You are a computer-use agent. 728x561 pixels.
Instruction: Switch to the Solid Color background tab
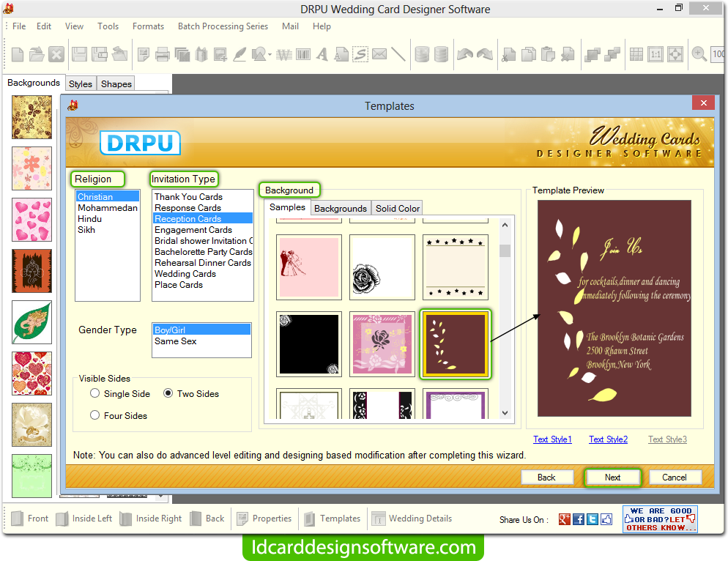pyautogui.click(x=397, y=208)
